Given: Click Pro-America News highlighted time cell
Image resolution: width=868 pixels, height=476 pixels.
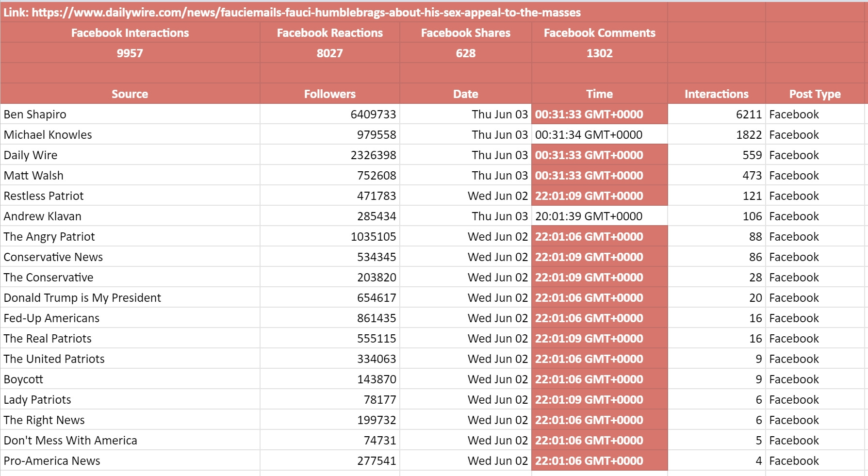Looking at the screenshot, I should coord(600,460).
